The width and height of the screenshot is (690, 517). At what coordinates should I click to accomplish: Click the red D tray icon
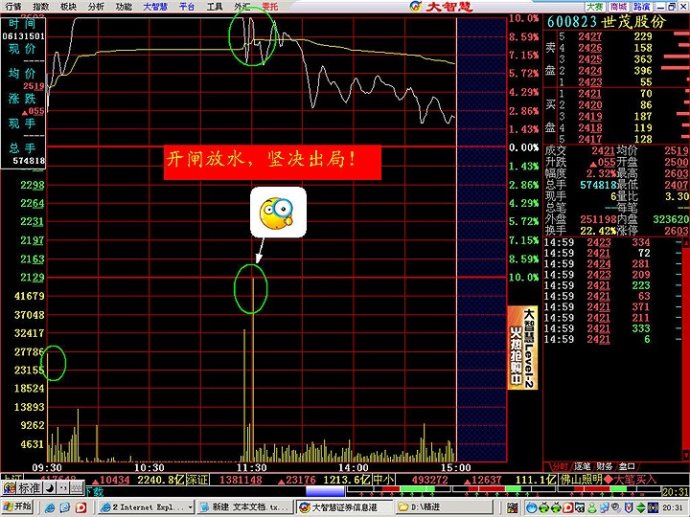tap(568, 508)
